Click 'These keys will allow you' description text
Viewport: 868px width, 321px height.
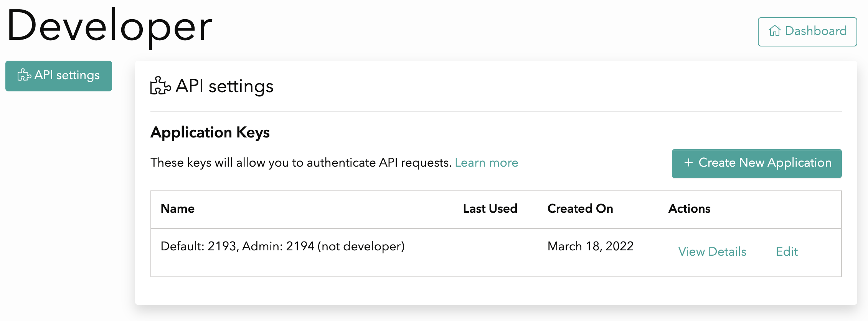pyautogui.click(x=301, y=163)
